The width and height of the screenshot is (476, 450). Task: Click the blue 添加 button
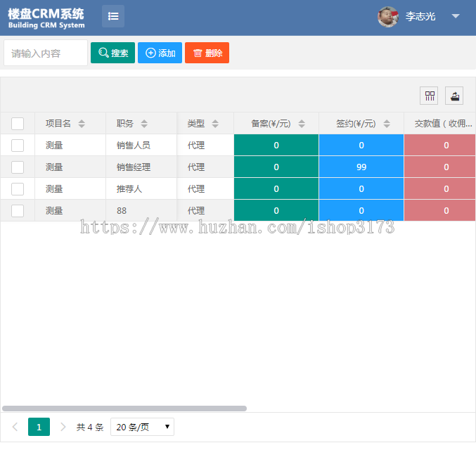pyautogui.click(x=160, y=53)
